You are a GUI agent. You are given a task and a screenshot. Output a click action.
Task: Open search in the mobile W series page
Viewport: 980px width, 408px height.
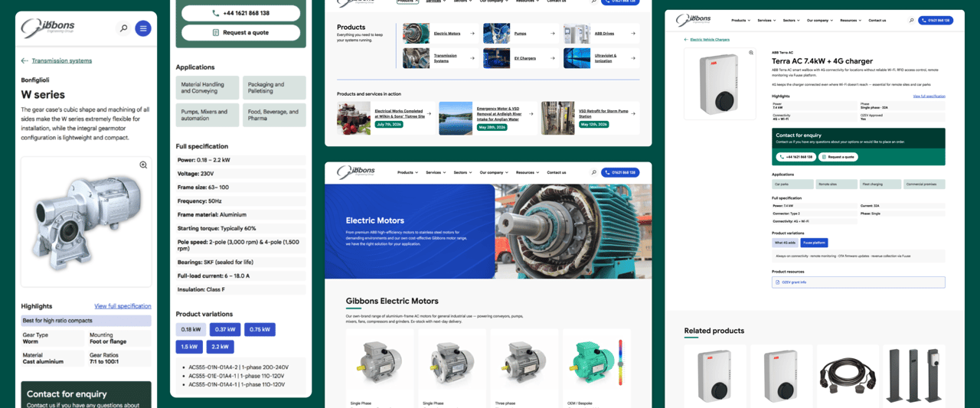[x=123, y=28]
